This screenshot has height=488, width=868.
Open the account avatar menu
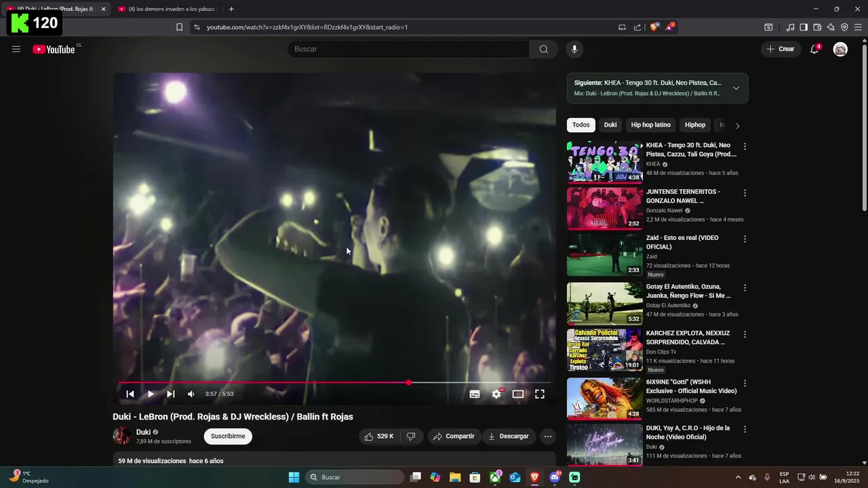(840, 49)
